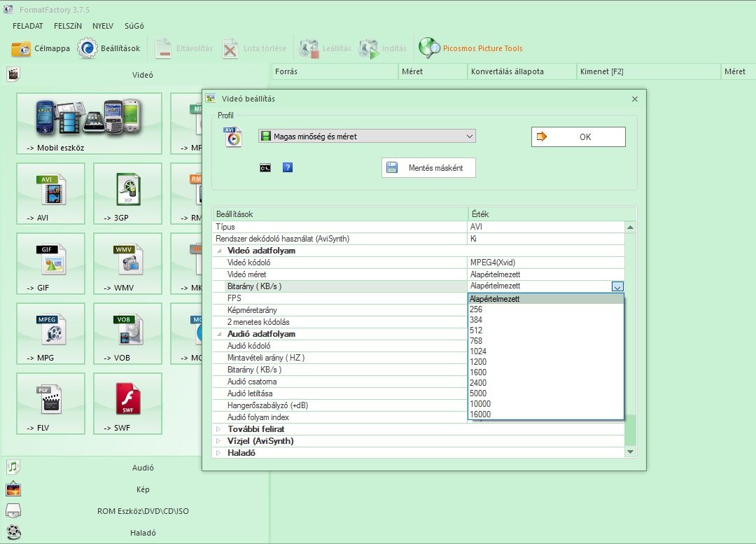Select the VOB conversion tile
Image resolution: width=756 pixels, height=544 pixels.
click(128, 333)
